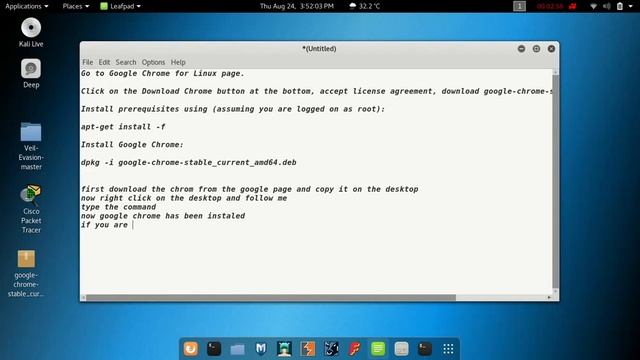Screen dimensions: 640x360
Task: Open the light gray app icon in dock
Action: [x=402, y=349]
